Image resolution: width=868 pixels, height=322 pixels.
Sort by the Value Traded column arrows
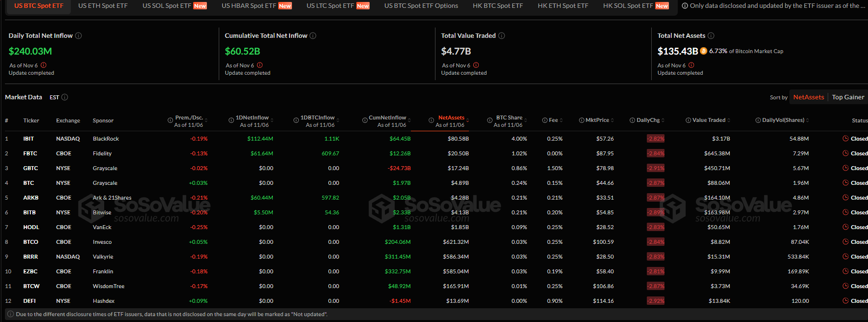pos(729,120)
